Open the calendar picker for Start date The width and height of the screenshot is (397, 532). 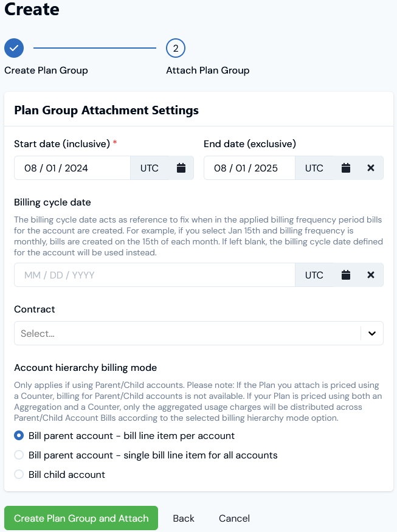point(181,168)
